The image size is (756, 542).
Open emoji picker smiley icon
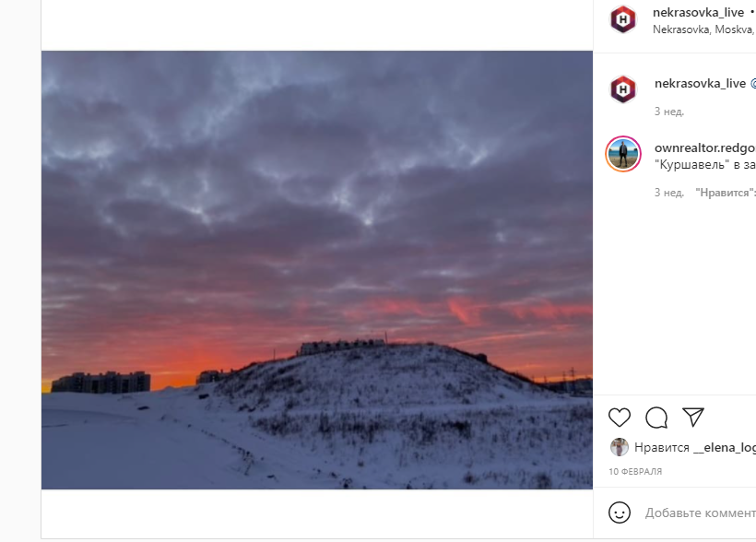(x=619, y=513)
